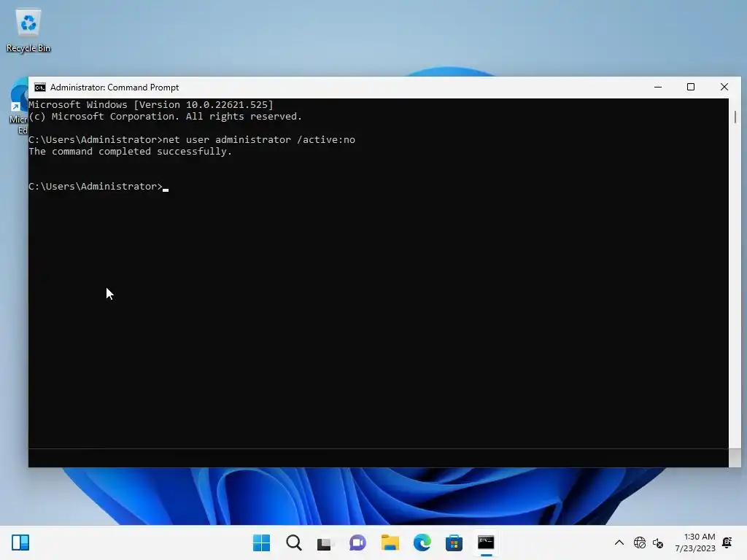Open taskbar Search
The height and width of the screenshot is (560, 747).
[x=293, y=542]
